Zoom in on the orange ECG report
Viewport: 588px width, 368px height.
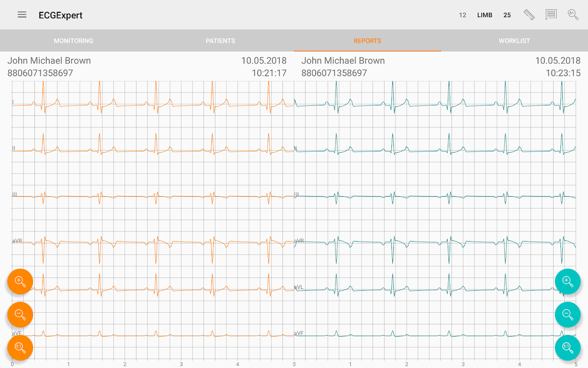coord(20,282)
